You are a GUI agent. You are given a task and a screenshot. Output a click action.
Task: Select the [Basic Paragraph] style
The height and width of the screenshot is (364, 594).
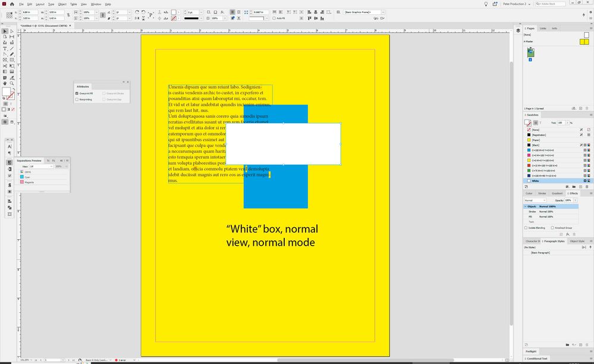[x=541, y=253]
